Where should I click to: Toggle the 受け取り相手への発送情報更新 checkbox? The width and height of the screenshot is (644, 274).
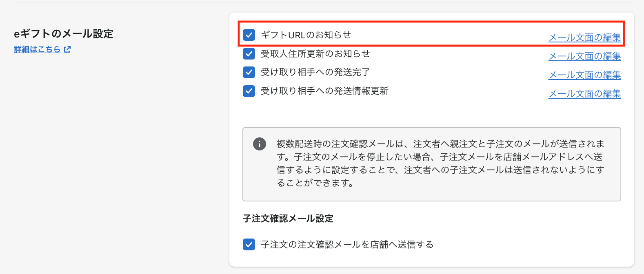point(249,91)
